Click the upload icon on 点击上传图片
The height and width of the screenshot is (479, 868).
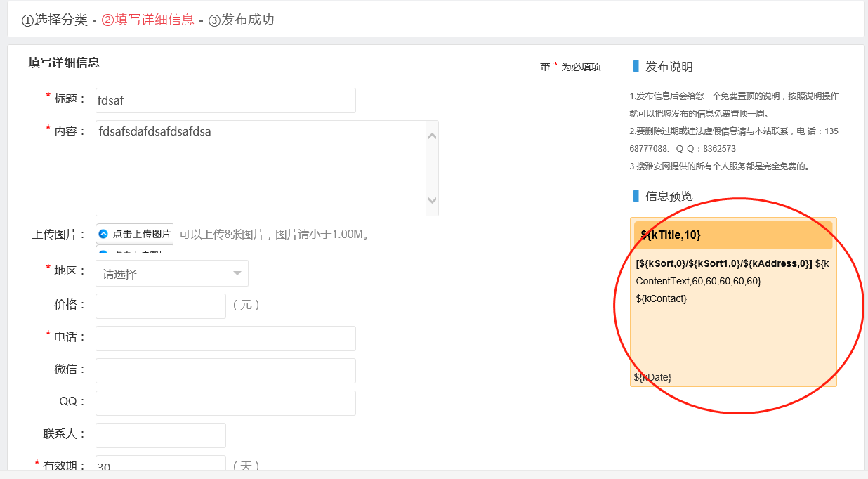coord(103,234)
